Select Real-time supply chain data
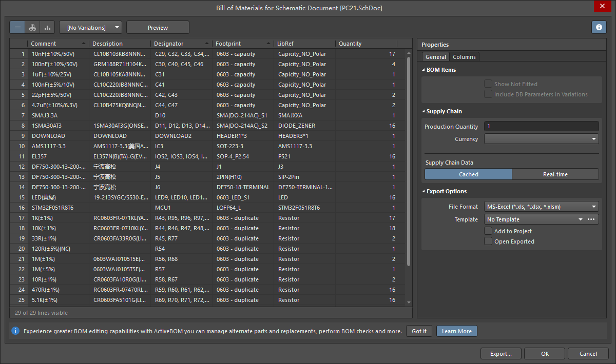 [x=555, y=174]
